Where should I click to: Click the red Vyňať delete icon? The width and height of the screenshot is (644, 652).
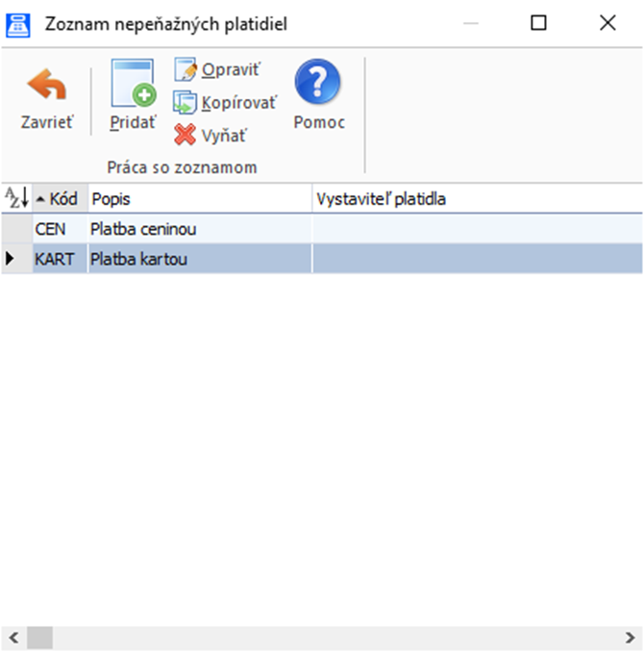coord(186,135)
